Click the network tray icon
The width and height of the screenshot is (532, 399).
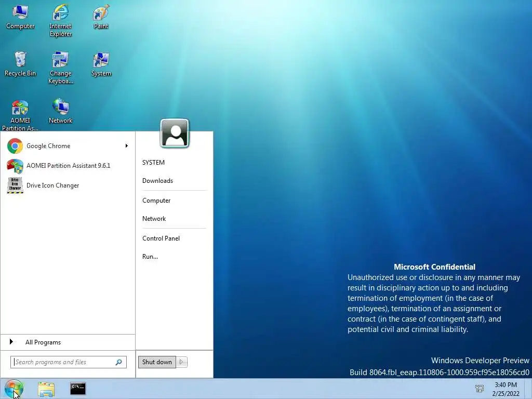[480, 389]
